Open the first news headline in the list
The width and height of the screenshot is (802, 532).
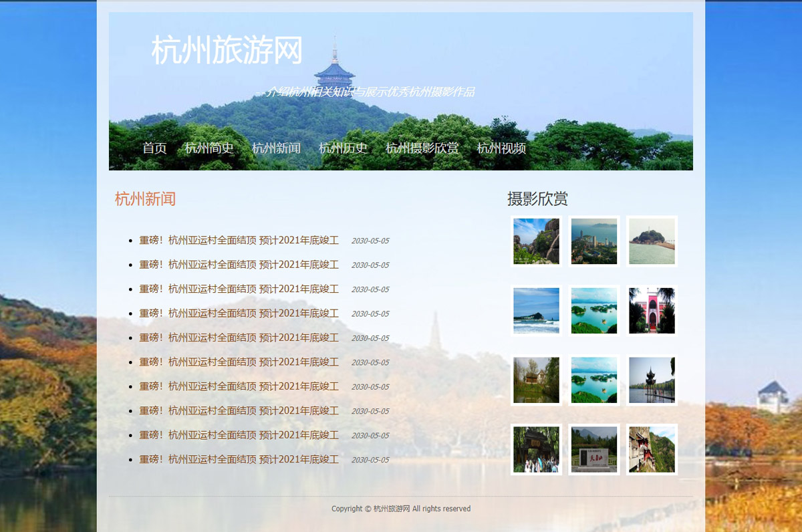click(239, 241)
